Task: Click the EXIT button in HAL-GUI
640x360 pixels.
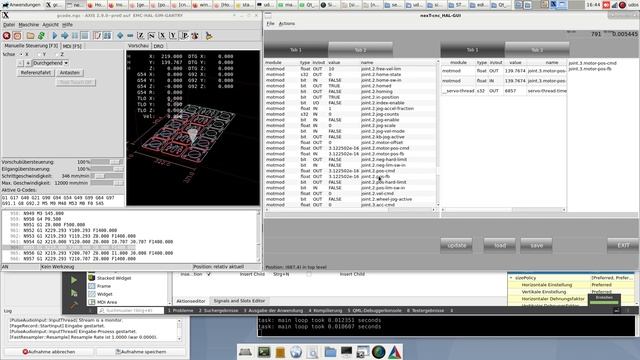Action: click(x=623, y=245)
